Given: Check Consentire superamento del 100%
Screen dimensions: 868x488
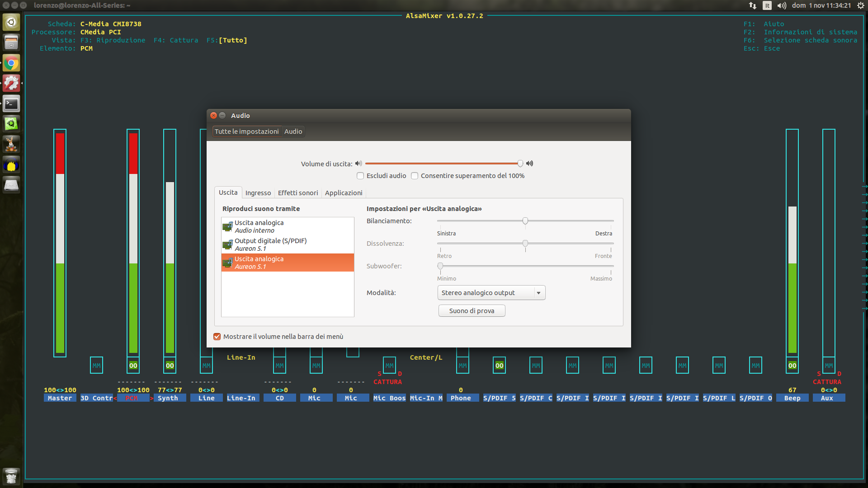Looking at the screenshot, I should click(x=415, y=176).
